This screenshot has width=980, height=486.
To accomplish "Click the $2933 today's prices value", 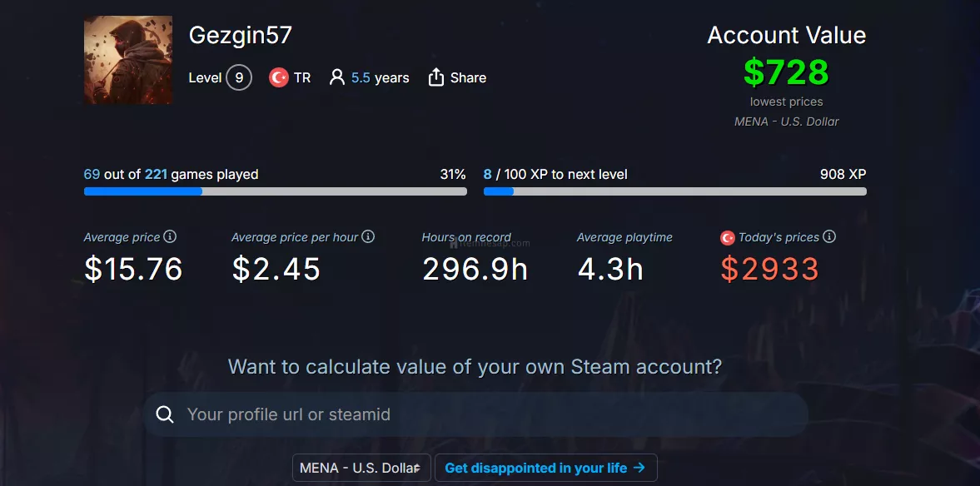I will coord(769,270).
